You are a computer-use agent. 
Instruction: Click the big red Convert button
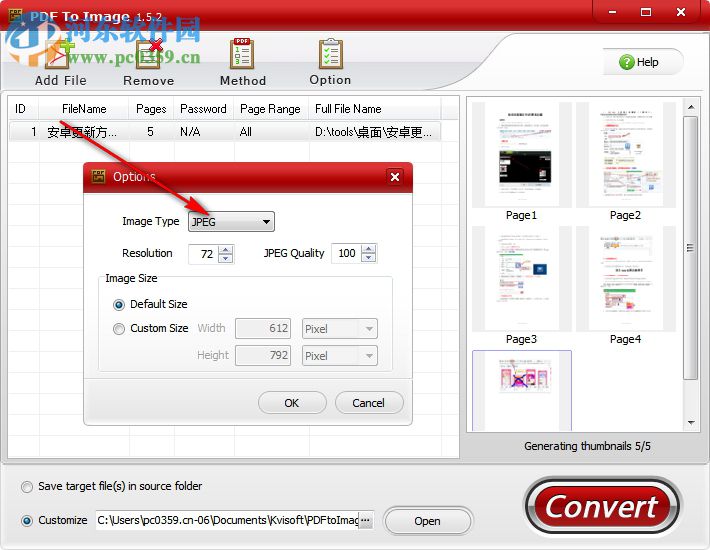601,507
